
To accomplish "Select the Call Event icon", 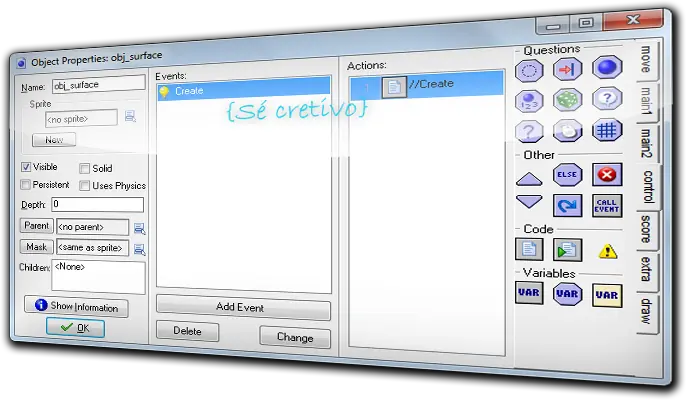I will pos(607,206).
